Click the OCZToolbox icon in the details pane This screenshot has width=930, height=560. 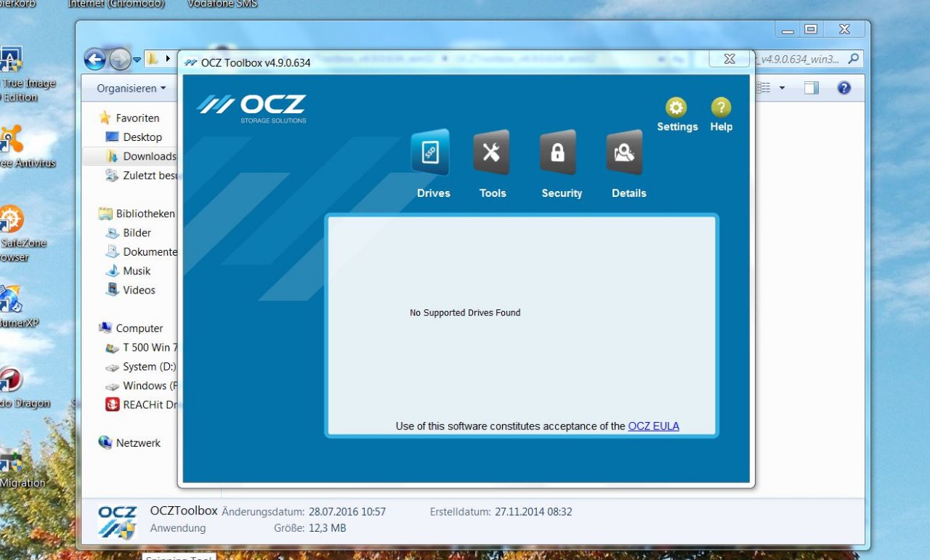click(x=117, y=523)
